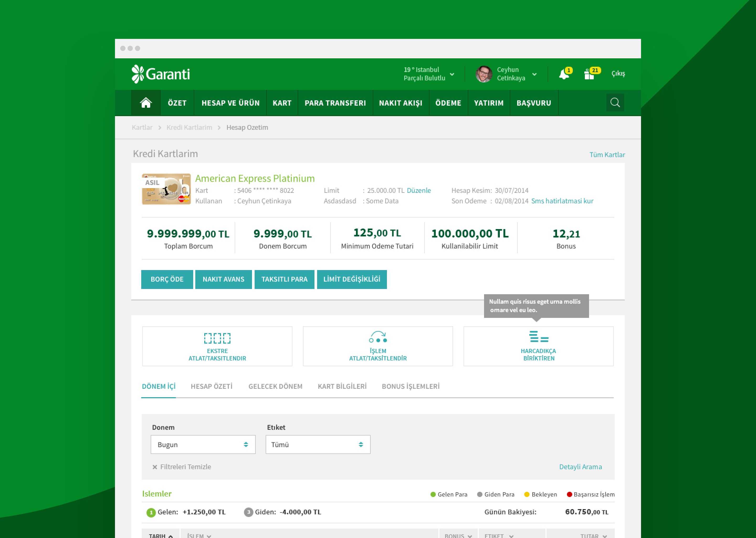The image size is (756, 538).
Task: Click the BORÇ ÖDE button
Action: click(x=167, y=279)
